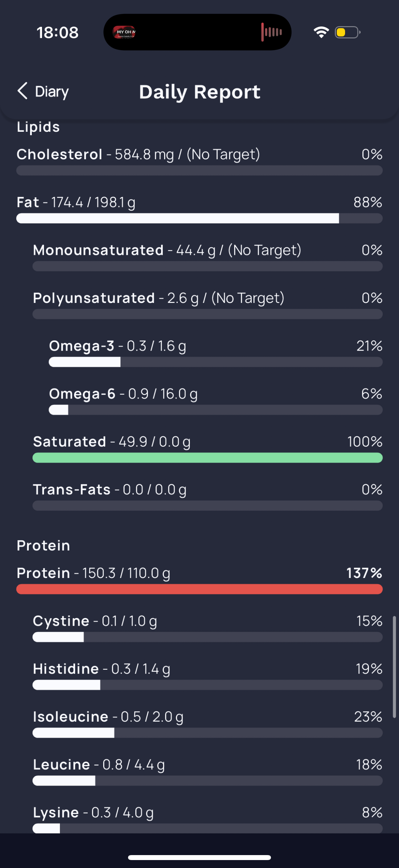Tap the Cystine amino acid row
The image size is (399, 868).
(x=207, y=627)
